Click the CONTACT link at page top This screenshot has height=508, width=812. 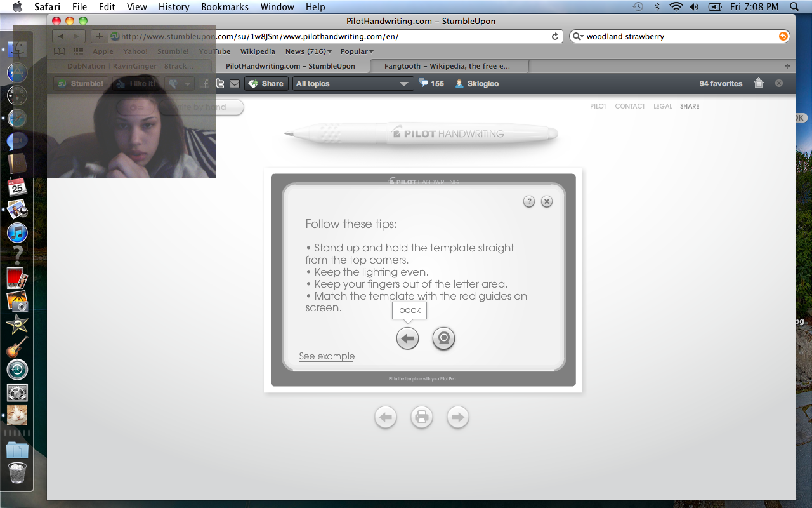click(x=629, y=106)
